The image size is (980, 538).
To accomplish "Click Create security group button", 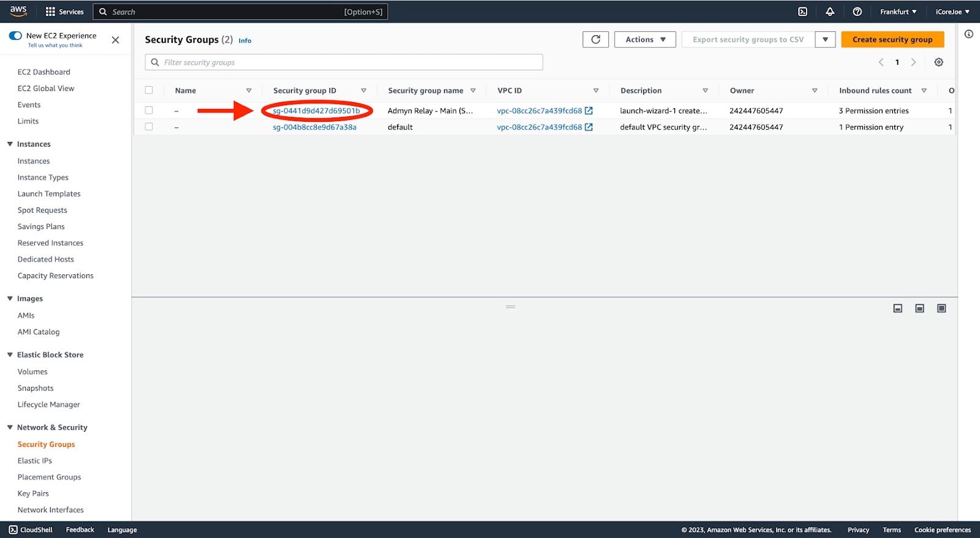I will click(892, 39).
